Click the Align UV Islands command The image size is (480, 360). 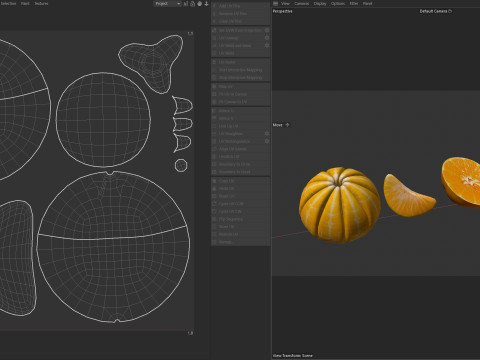pos(233,149)
